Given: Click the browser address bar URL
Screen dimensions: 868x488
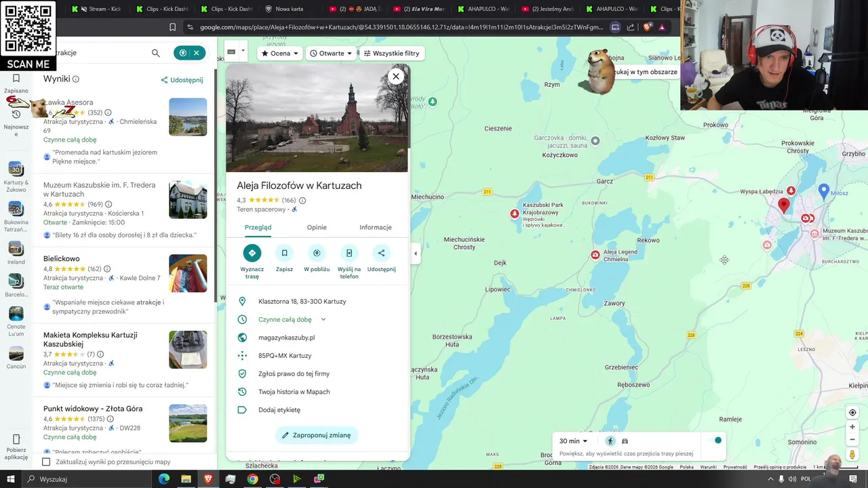Looking at the screenshot, I should (401, 27).
